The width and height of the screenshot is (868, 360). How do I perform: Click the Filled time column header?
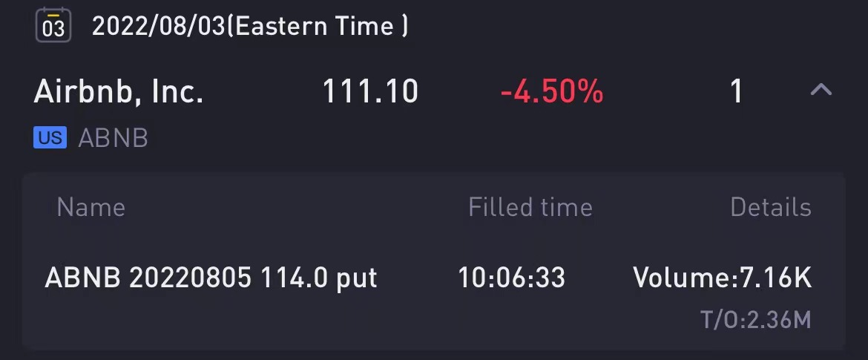pyautogui.click(x=530, y=208)
